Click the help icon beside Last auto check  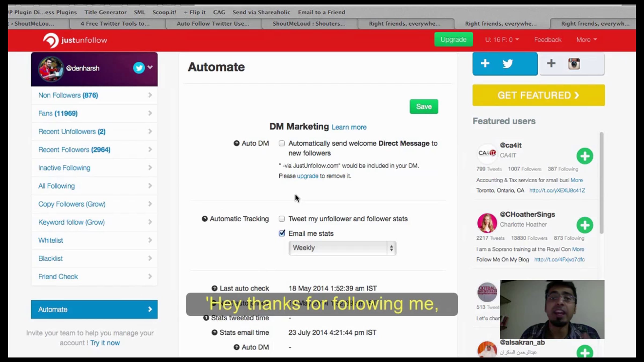[214, 289]
